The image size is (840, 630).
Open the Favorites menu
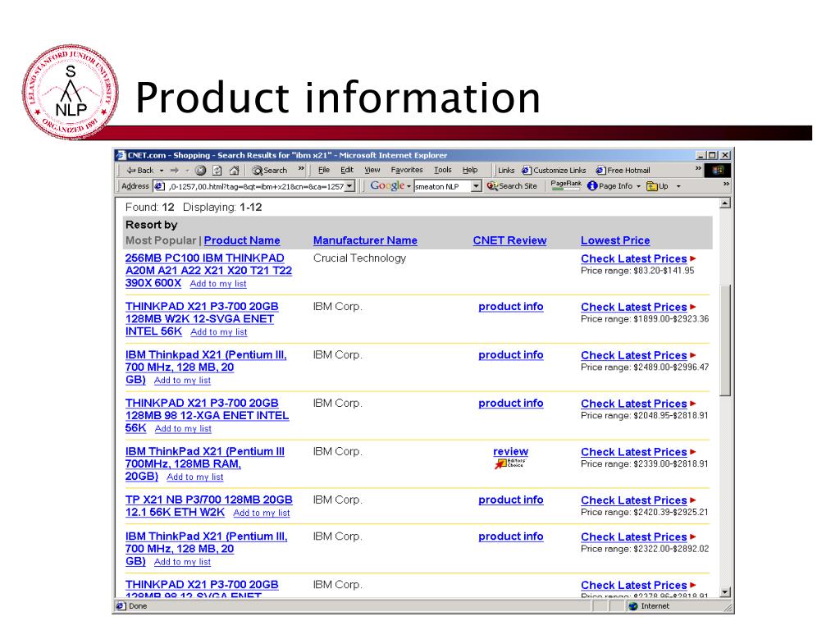[x=406, y=170]
